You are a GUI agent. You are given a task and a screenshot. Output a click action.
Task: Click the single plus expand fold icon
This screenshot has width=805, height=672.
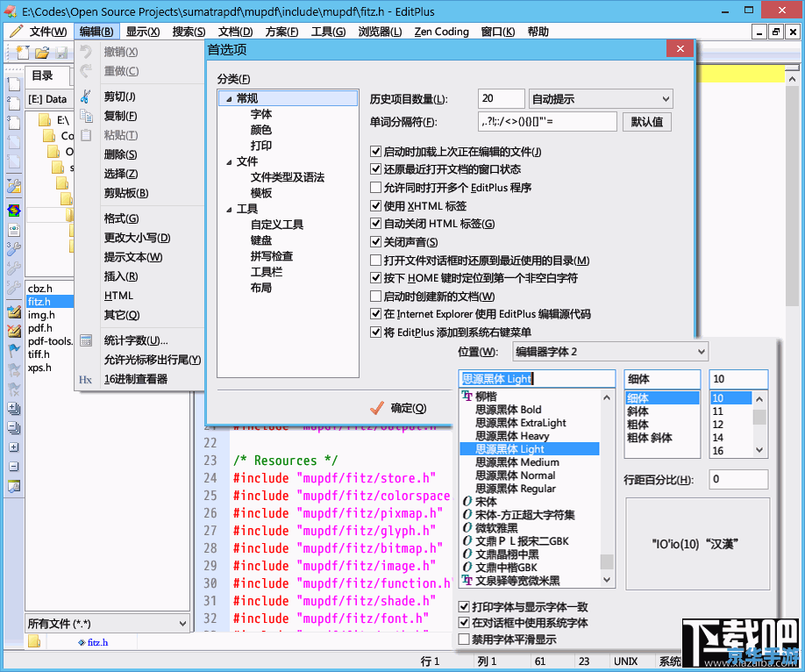(14, 447)
